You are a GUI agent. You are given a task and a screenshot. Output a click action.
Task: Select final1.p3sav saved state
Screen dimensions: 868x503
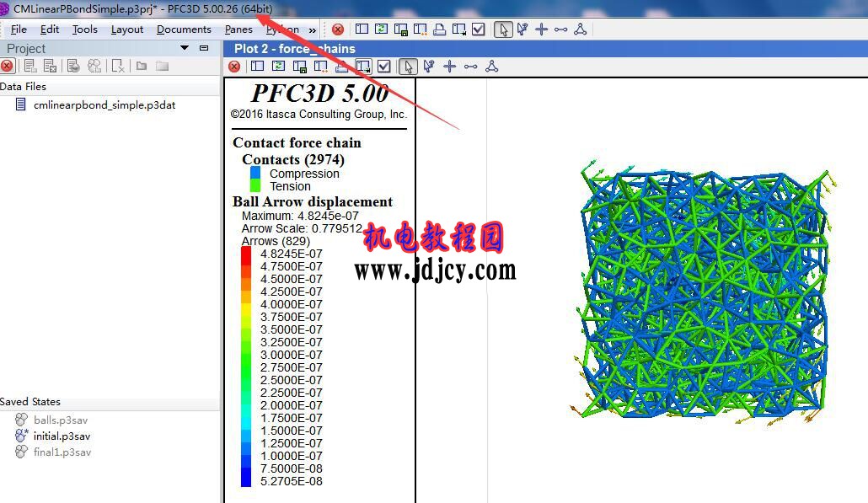pyautogui.click(x=62, y=452)
